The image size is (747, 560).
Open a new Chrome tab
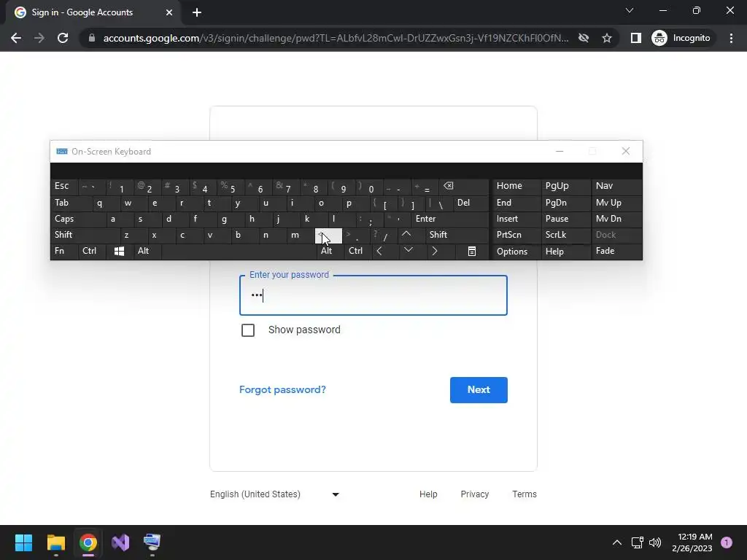click(197, 12)
